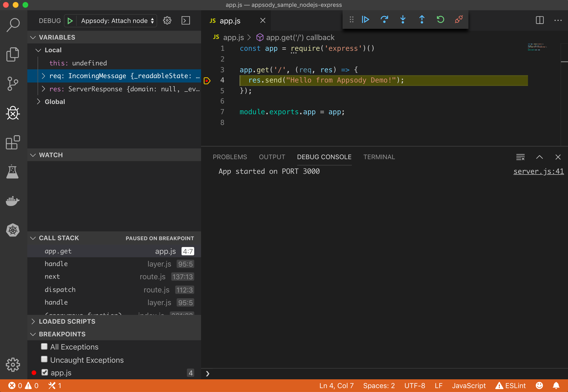Enable All Exceptions breakpoint
The width and height of the screenshot is (568, 392).
click(44, 347)
